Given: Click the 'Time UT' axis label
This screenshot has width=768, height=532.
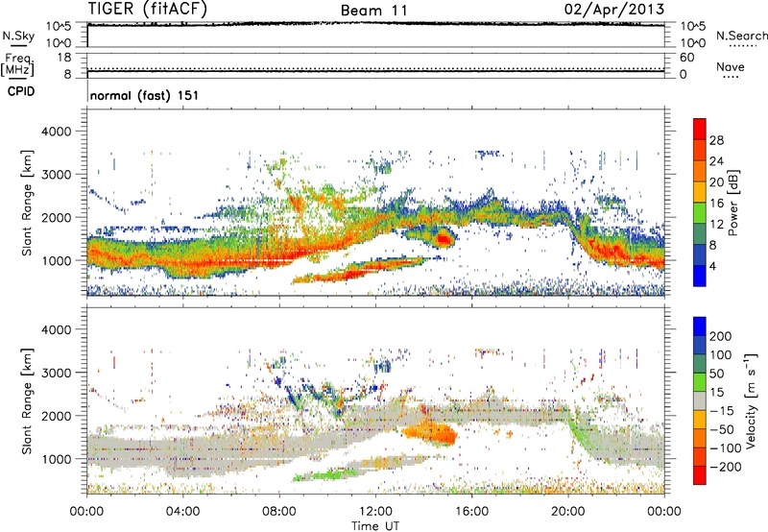Looking at the screenshot, I should [375, 526].
